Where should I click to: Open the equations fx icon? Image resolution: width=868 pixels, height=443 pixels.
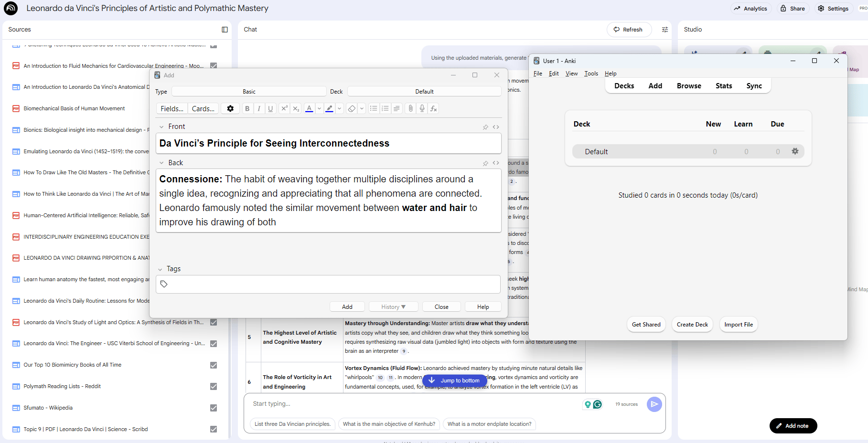point(433,109)
